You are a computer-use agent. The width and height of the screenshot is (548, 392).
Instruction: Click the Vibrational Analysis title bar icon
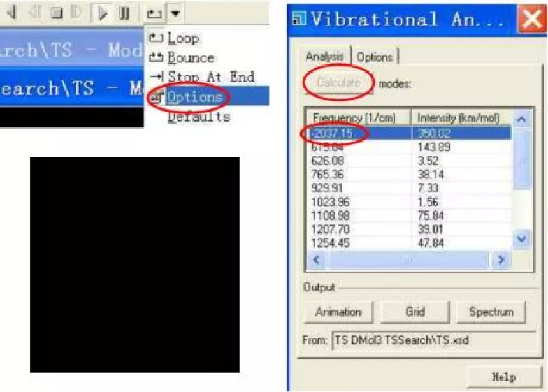point(299,18)
